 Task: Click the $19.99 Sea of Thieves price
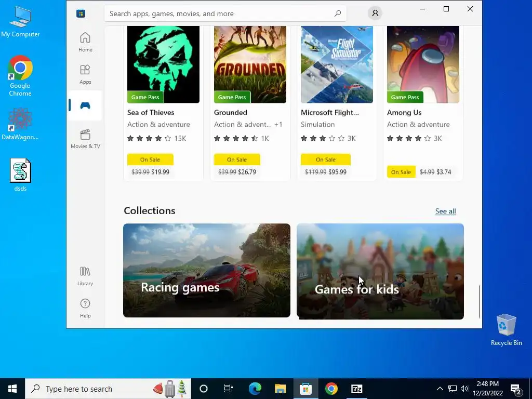[x=160, y=171]
